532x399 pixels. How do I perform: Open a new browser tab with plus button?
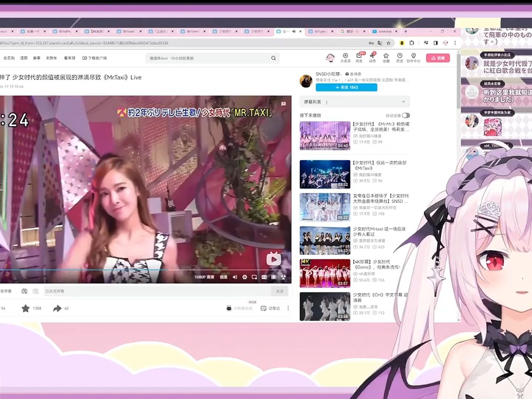(x=406, y=31)
